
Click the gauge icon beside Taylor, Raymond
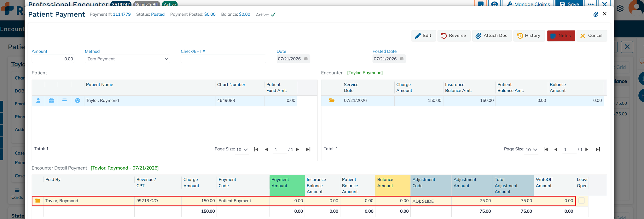tap(78, 101)
